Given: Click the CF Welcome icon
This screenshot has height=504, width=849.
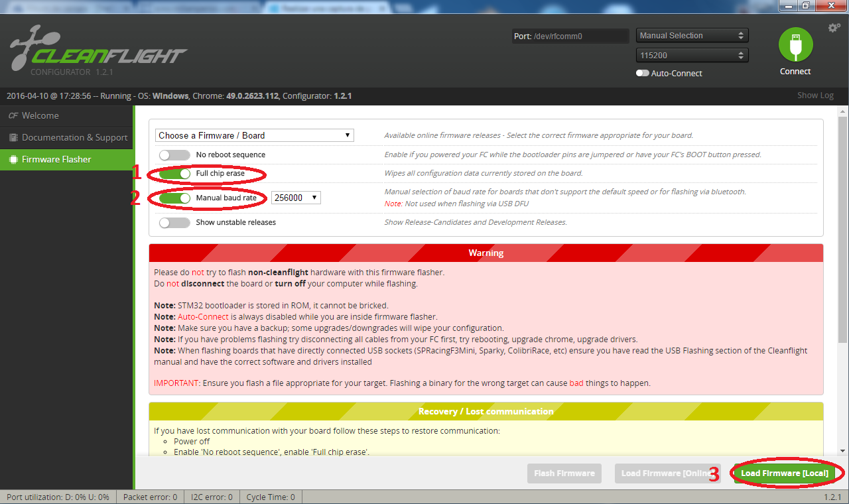Looking at the screenshot, I should point(13,116).
